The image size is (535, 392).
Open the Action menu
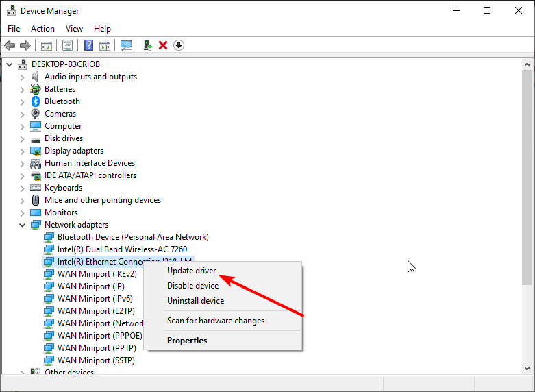tap(42, 29)
